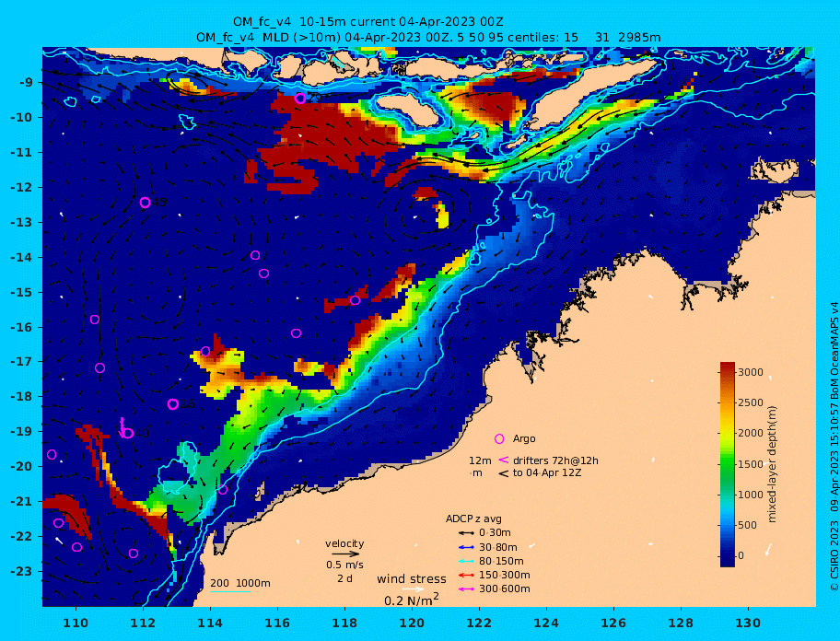Click the white wind stress scale arrow
The width and height of the screenshot is (840, 641).
pyautogui.click(x=413, y=589)
